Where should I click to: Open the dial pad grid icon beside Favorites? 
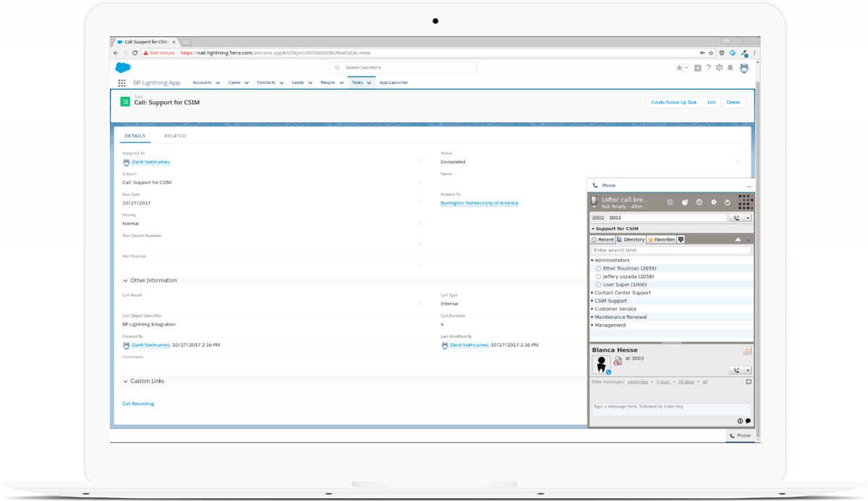(681, 239)
